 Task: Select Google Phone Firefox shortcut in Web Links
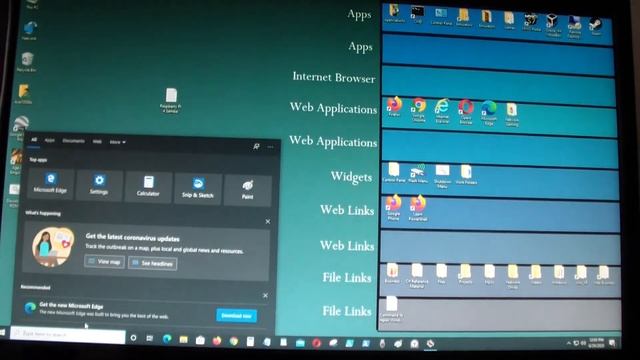coord(393,208)
